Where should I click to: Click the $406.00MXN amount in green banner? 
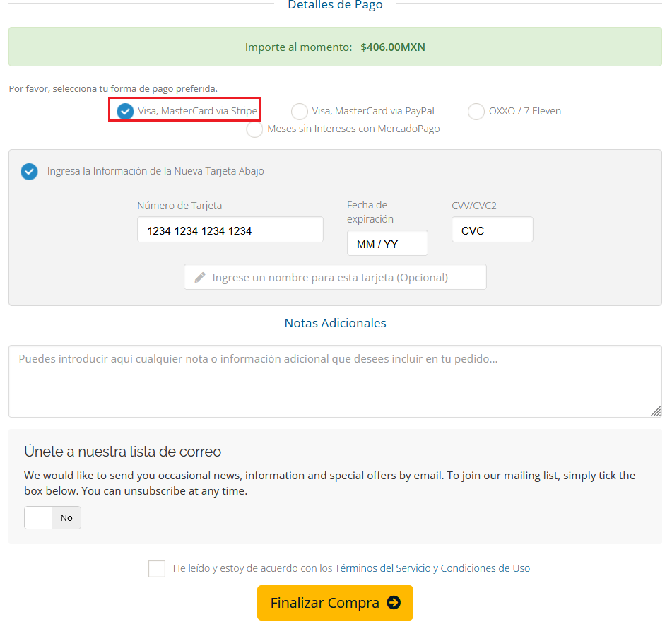(x=392, y=47)
